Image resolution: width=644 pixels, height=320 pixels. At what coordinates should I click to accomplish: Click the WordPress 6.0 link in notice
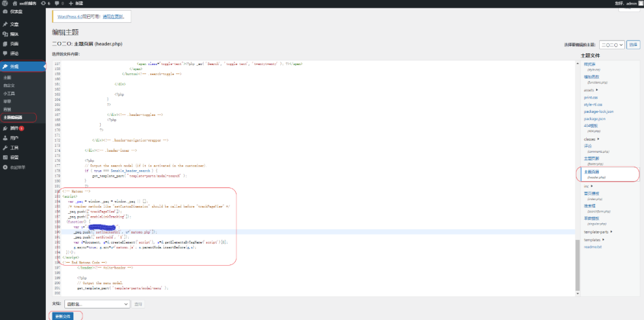[x=70, y=17]
